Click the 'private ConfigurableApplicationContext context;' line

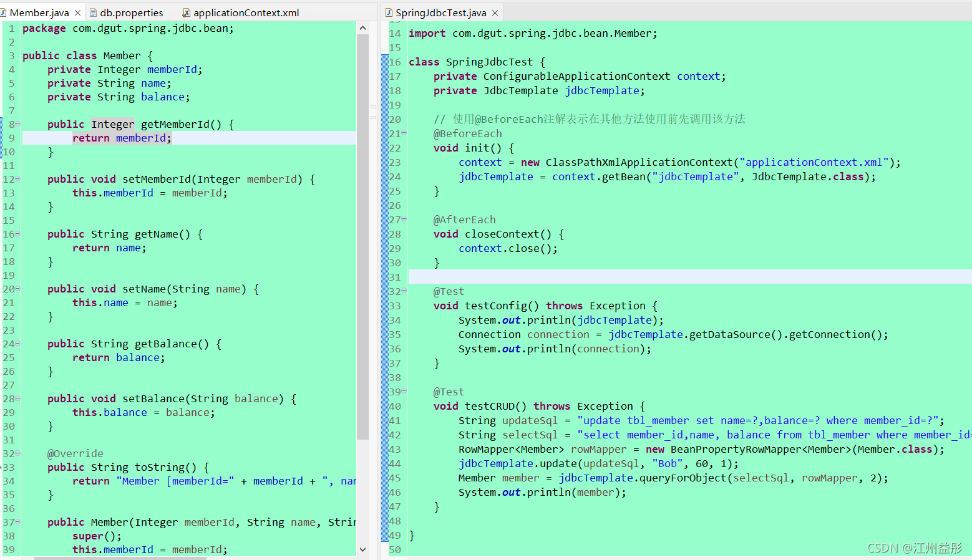580,76
